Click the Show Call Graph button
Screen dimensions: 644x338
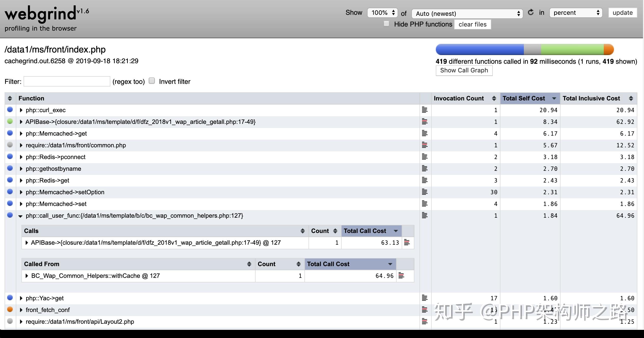[464, 70]
